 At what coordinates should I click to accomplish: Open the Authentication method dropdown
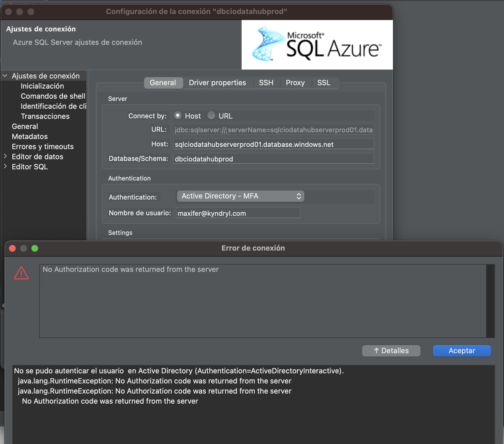click(240, 196)
